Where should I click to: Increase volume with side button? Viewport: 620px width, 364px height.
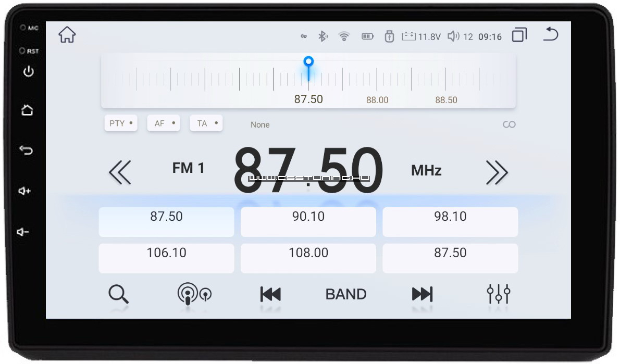[x=25, y=191]
